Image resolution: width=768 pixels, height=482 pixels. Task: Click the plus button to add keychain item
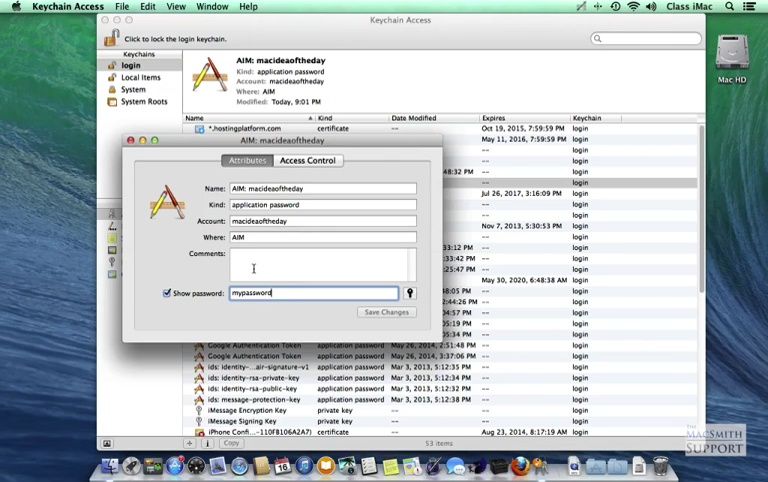point(190,443)
